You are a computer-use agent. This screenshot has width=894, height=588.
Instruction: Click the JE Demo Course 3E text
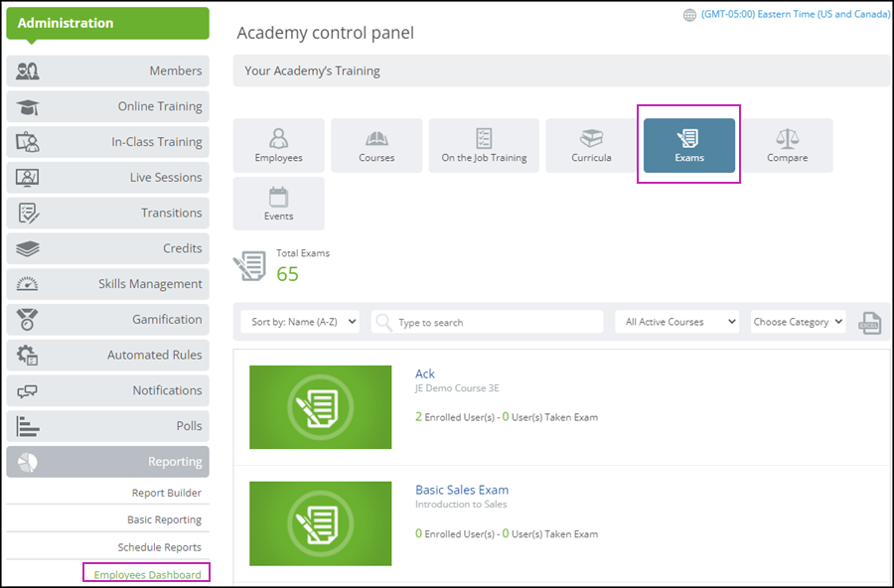(x=457, y=388)
